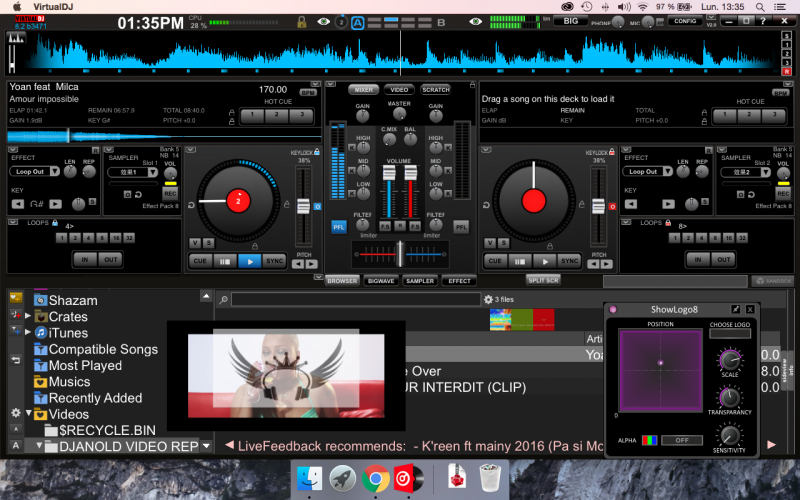Select deck A in the top bar
This screenshot has height=500, width=800.
(x=358, y=23)
